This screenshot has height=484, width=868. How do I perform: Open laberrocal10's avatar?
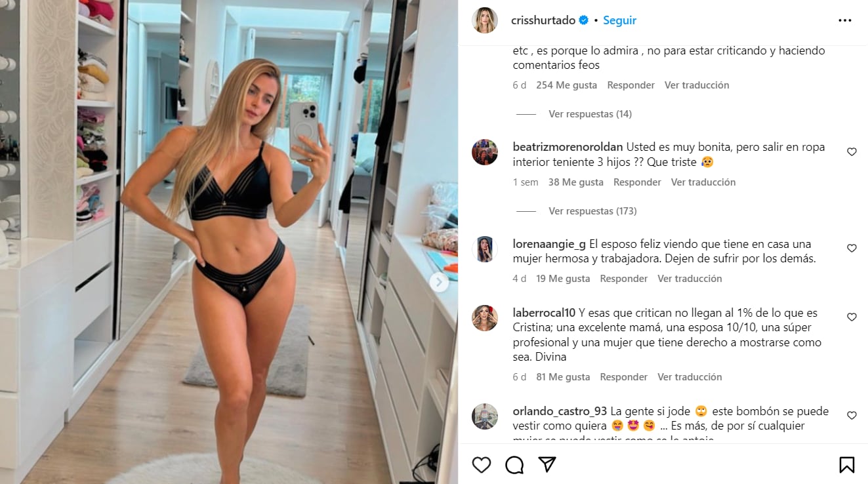pyautogui.click(x=485, y=318)
